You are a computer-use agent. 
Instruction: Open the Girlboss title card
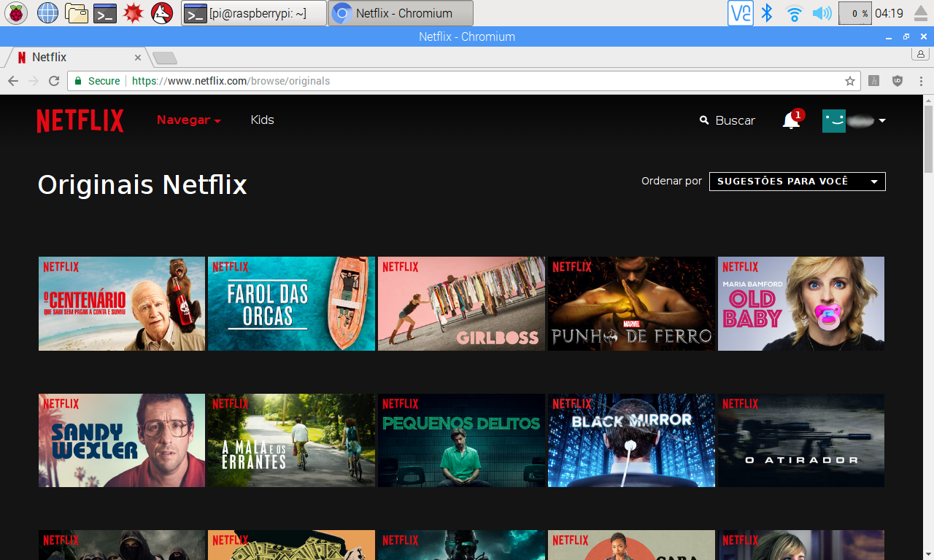(x=462, y=303)
